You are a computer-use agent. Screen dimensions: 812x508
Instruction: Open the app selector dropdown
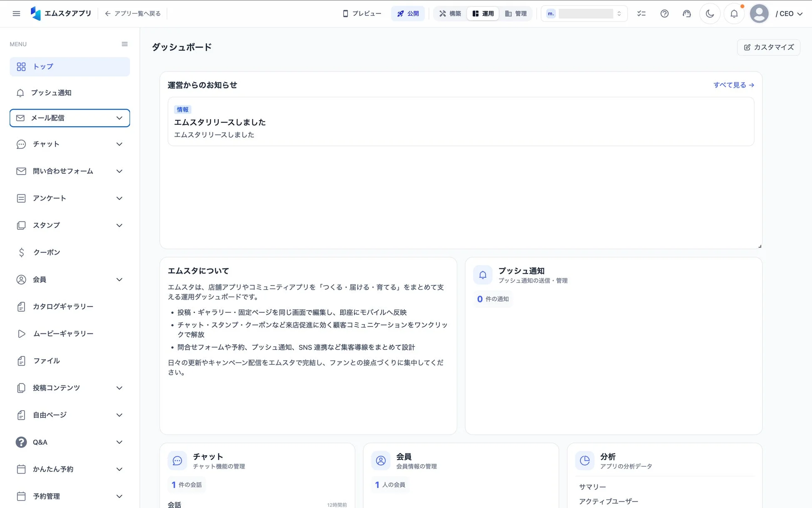[584, 13]
